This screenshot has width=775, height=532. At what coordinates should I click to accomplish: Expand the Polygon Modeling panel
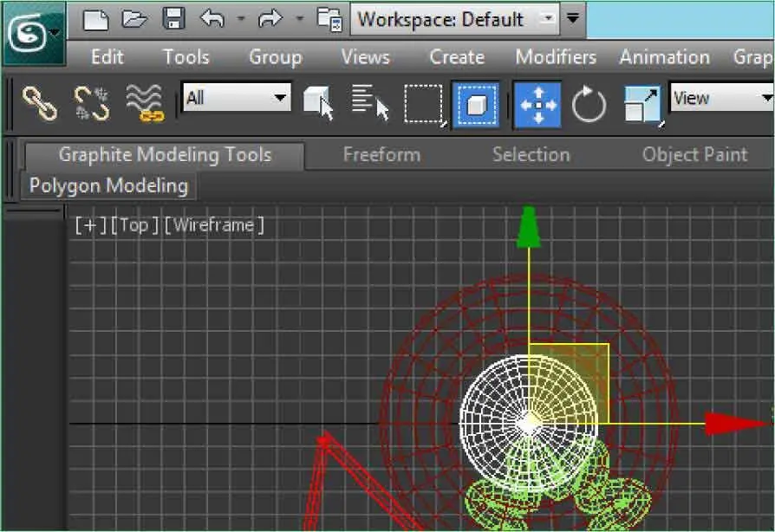click(108, 186)
